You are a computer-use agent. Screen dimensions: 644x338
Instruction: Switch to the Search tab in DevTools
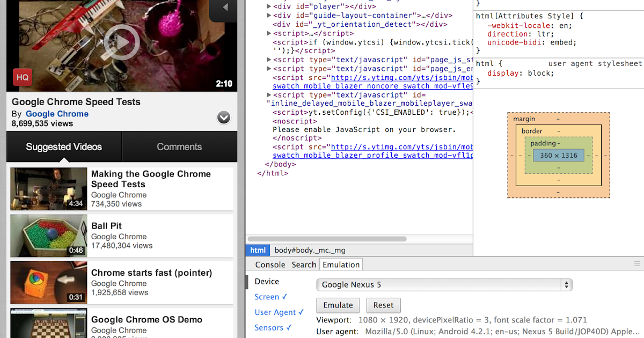[304, 264]
